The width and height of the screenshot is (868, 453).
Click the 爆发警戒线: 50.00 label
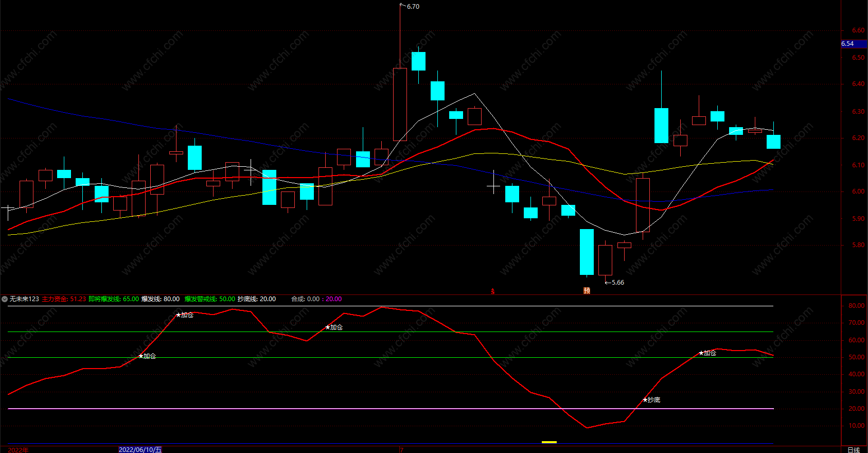point(210,299)
